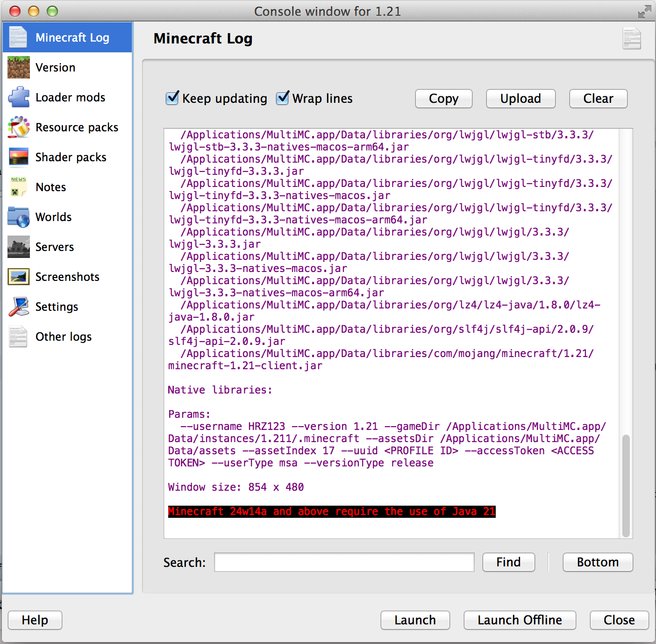Image resolution: width=656 pixels, height=644 pixels.
Task: Open the Version page
Action: pos(67,67)
